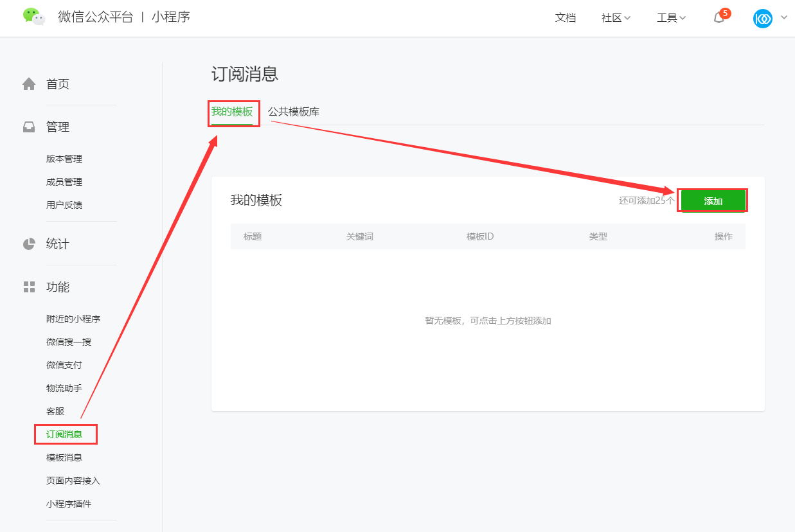
Task: Click the blue account avatar icon
Action: (762, 18)
